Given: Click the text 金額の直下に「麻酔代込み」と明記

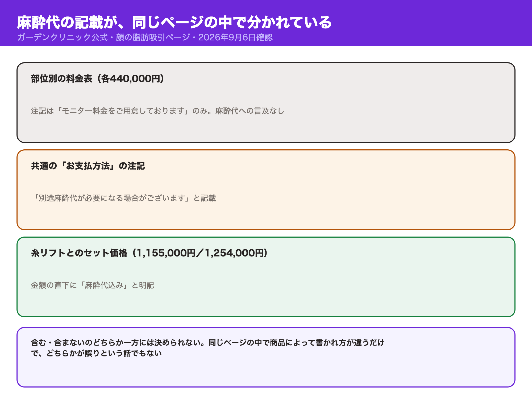Looking at the screenshot, I should tap(93, 285).
